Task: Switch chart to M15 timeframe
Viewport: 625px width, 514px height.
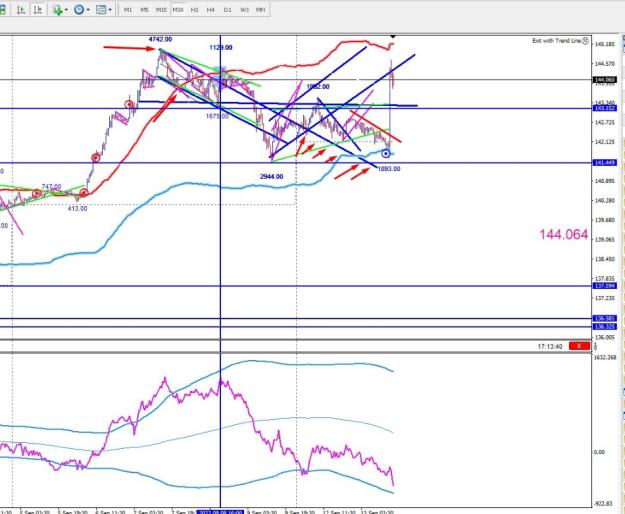Action: 161,10
